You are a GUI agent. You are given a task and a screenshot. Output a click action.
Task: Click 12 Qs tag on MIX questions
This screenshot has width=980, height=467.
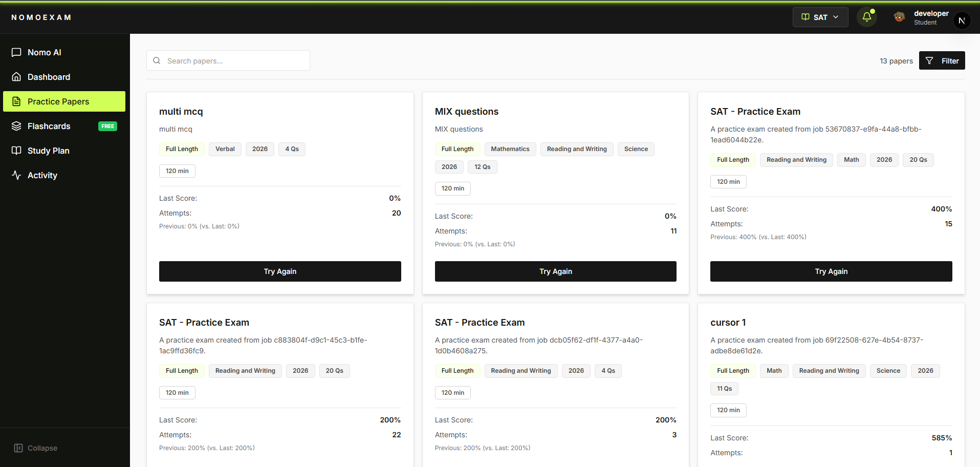point(483,167)
